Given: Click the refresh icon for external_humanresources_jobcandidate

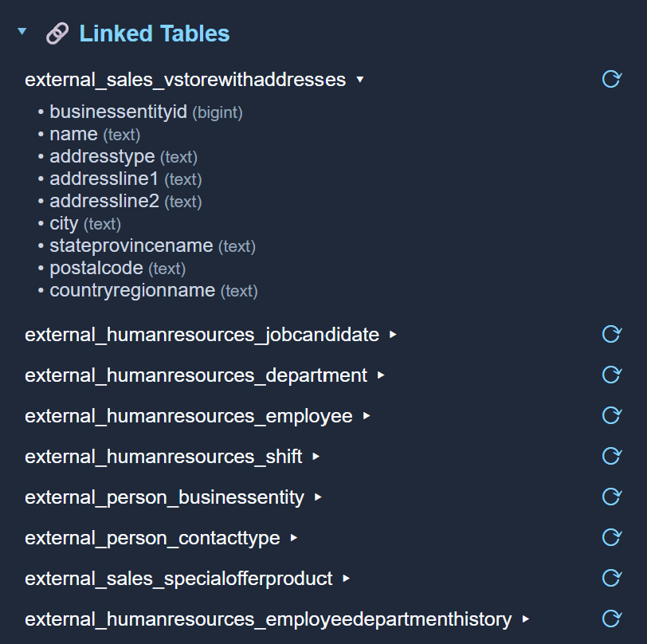Looking at the screenshot, I should pyautogui.click(x=611, y=335).
